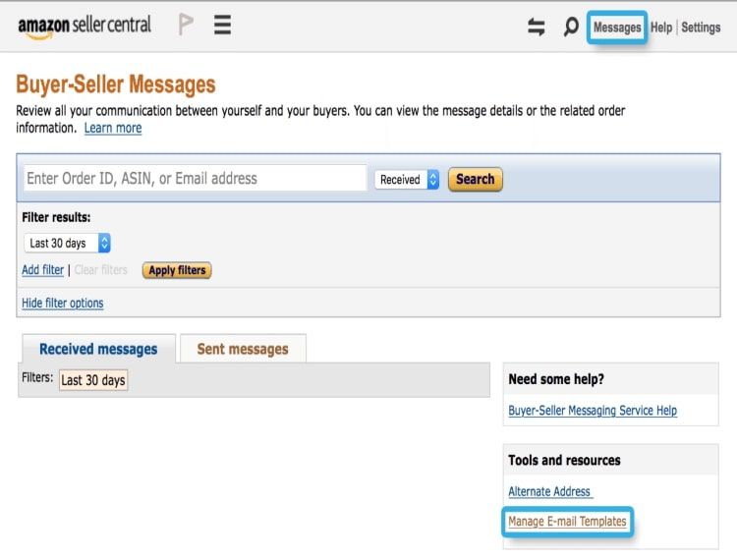Click the Amazon Seller Central logo
The image size is (737, 560).
[85, 27]
